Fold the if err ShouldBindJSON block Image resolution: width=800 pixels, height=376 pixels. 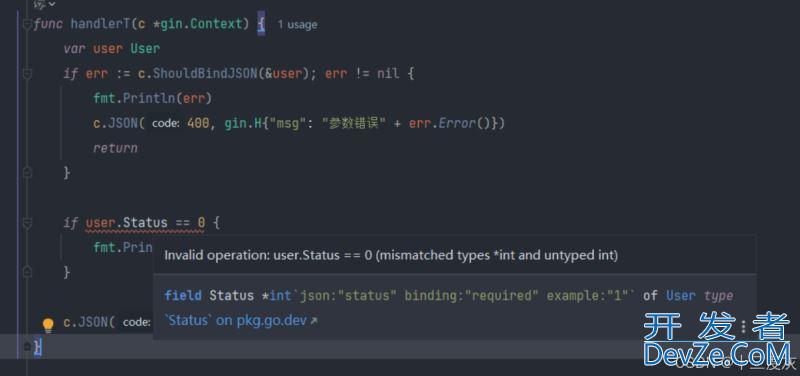pyautogui.click(x=28, y=74)
